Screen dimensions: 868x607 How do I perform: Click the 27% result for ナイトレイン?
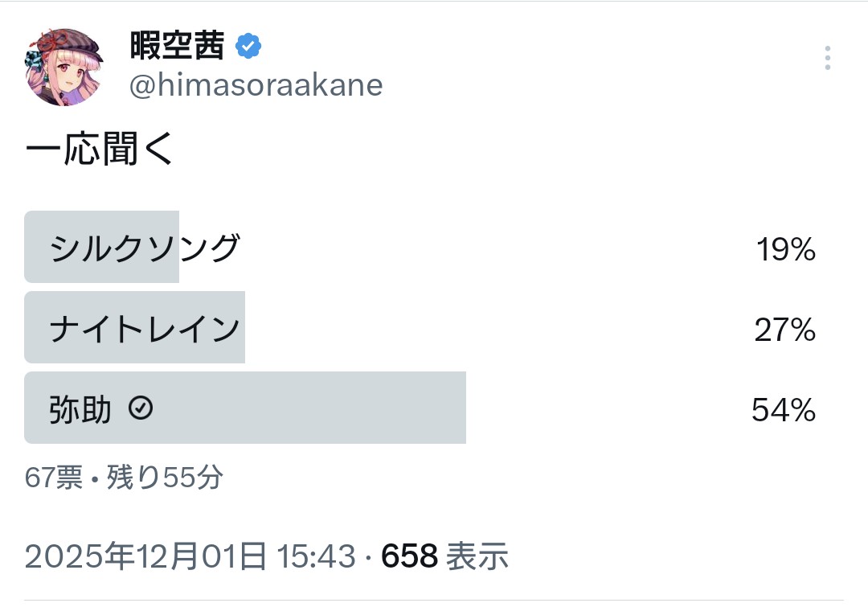pos(785,330)
